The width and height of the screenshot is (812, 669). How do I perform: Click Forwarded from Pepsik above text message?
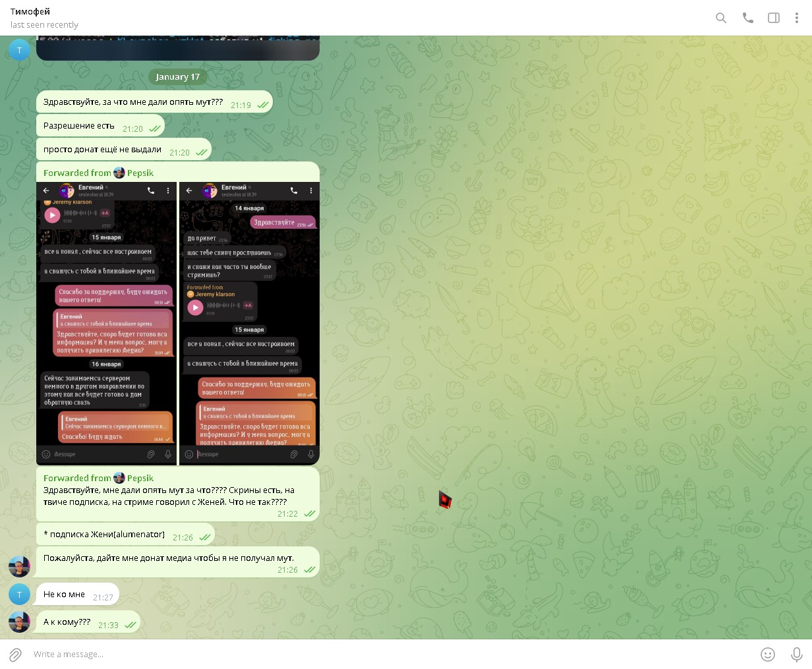pyautogui.click(x=98, y=478)
